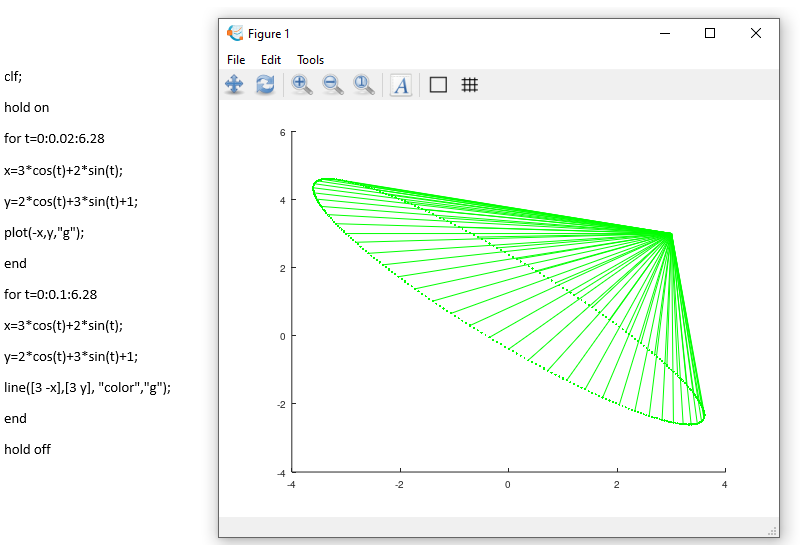Viewport: 800px width, 552px height.
Task: Minimize the Figure 1 window
Action: (665, 33)
